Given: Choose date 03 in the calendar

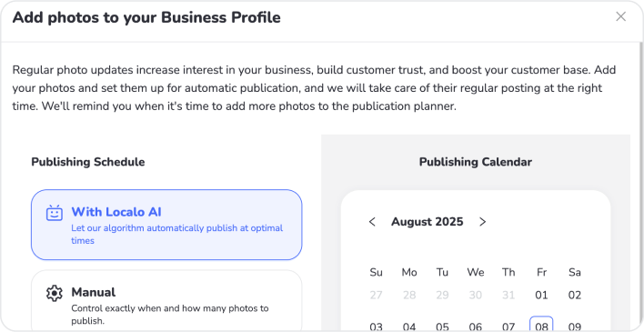Looking at the screenshot, I should tap(377, 327).
